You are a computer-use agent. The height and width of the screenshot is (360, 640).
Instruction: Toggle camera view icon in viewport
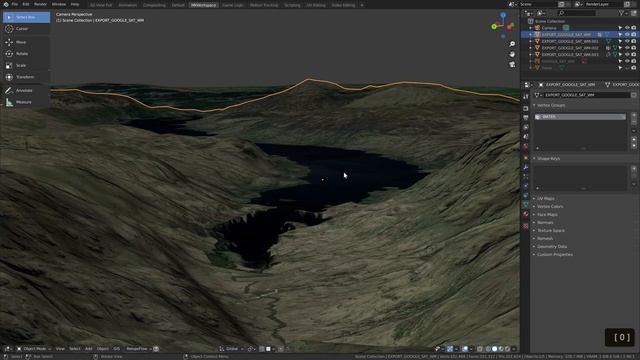[512, 64]
